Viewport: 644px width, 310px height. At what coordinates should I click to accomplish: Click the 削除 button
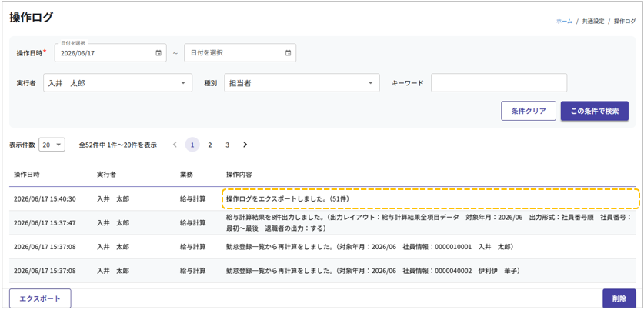(619, 298)
